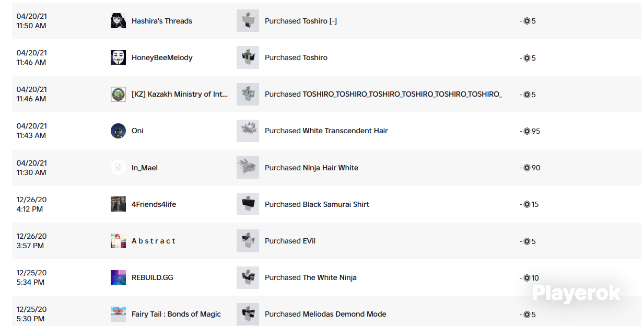The height and width of the screenshot is (326, 644).
Task: Open the Fairy Tail Bonds of Magic icon
Action: click(118, 314)
